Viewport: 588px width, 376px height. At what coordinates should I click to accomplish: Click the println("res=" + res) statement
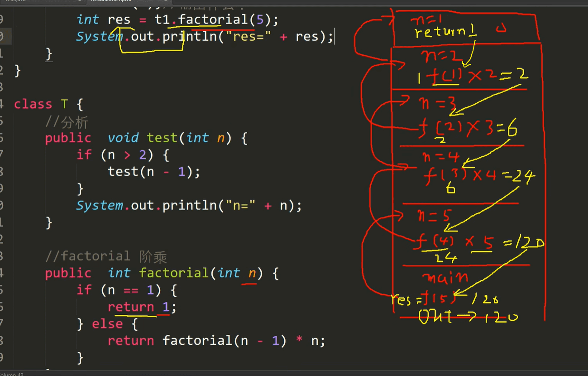(x=205, y=37)
